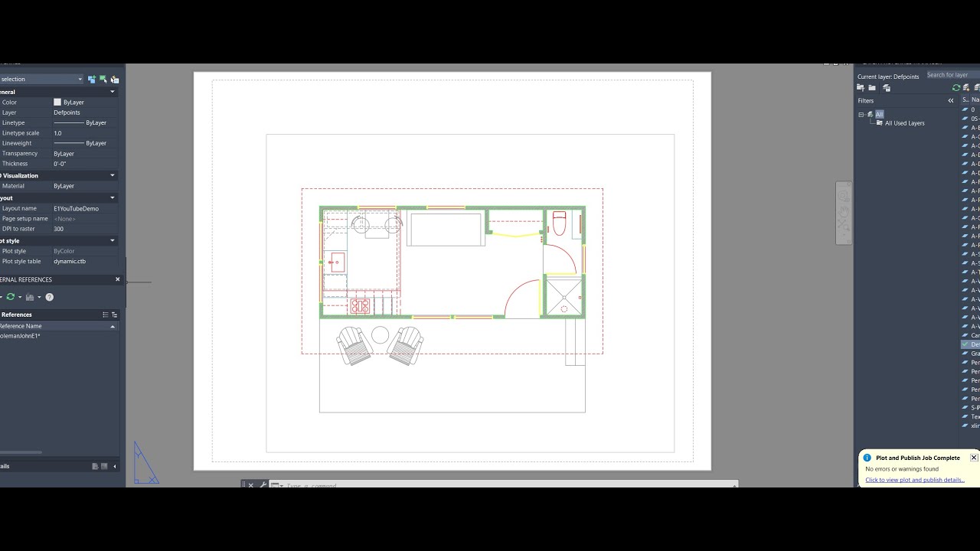Collapse the Filters pane with double chevron
This screenshot has width=980, height=551.
pyautogui.click(x=951, y=100)
